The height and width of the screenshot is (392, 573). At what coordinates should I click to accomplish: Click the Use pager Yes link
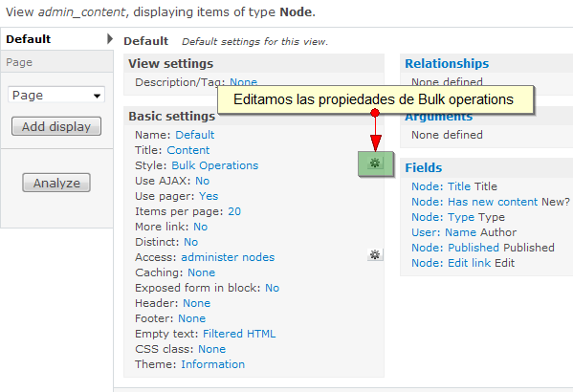(x=209, y=196)
